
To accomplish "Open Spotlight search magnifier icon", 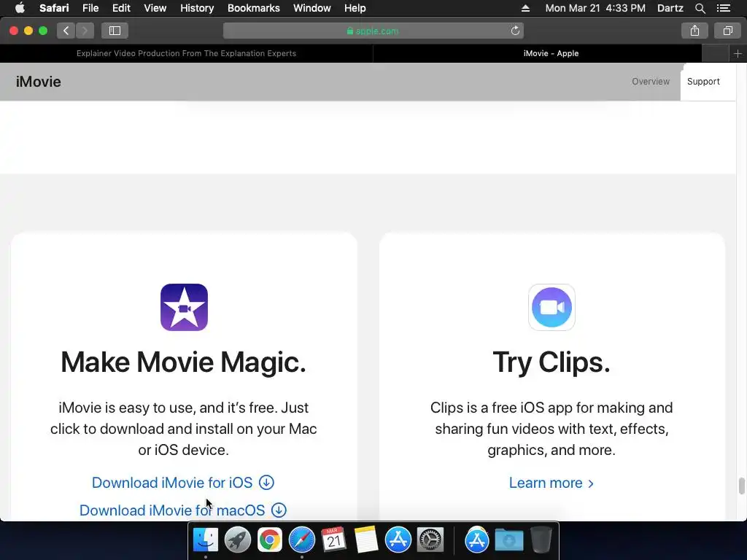I will pos(700,8).
